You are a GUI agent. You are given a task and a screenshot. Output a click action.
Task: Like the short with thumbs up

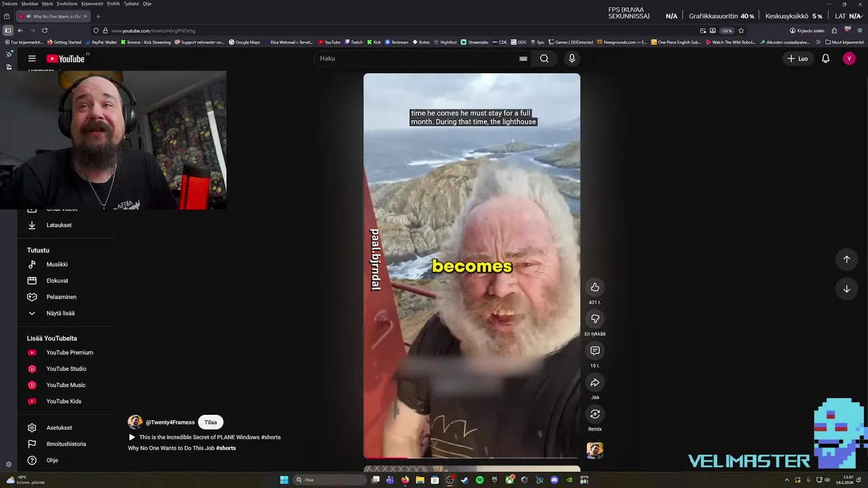(x=595, y=287)
